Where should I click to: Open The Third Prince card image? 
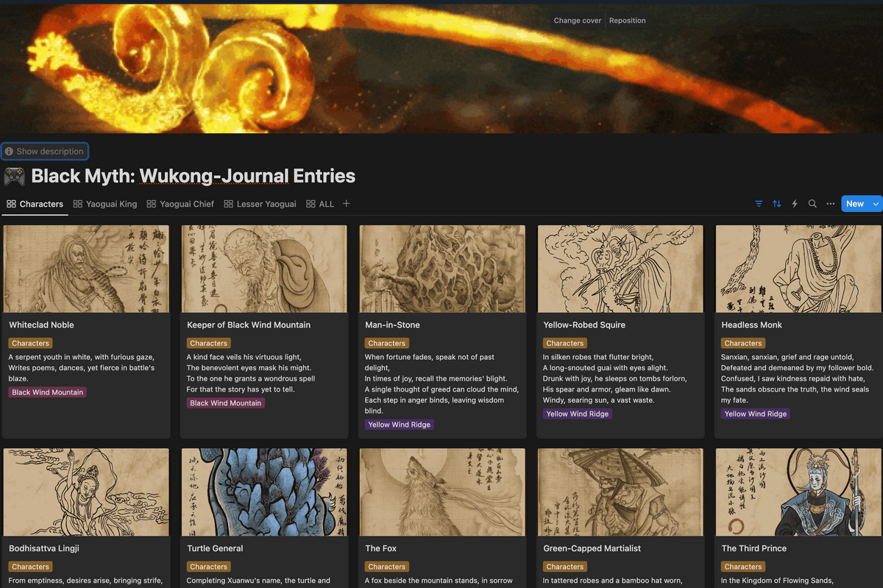click(x=798, y=492)
